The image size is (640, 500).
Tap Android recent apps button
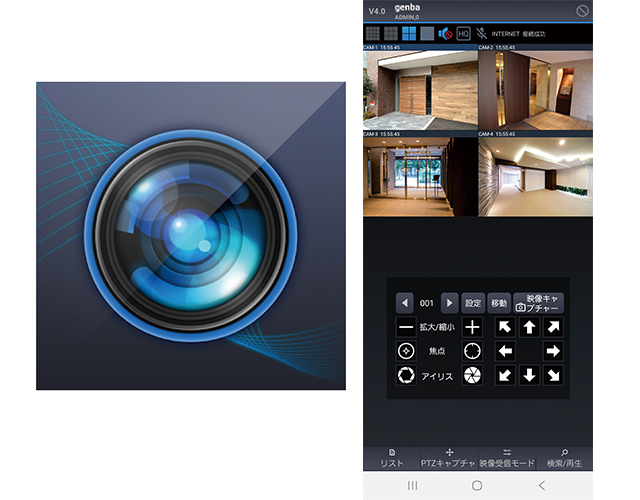413,485
